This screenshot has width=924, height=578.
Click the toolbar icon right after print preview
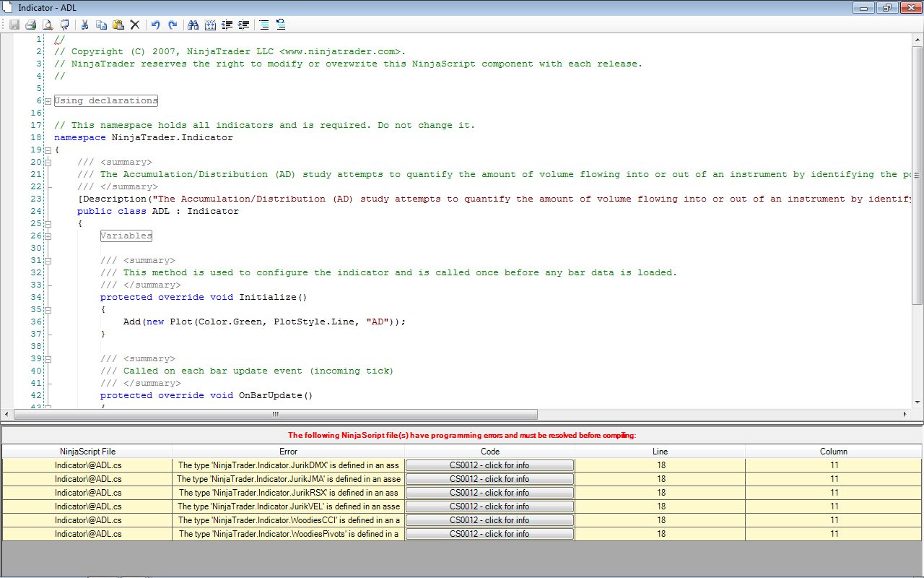point(64,25)
